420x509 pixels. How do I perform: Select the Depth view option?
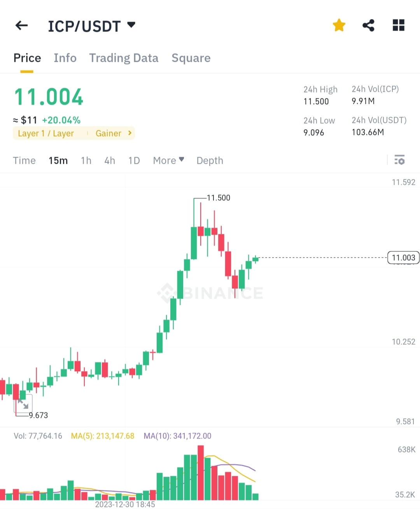(210, 160)
